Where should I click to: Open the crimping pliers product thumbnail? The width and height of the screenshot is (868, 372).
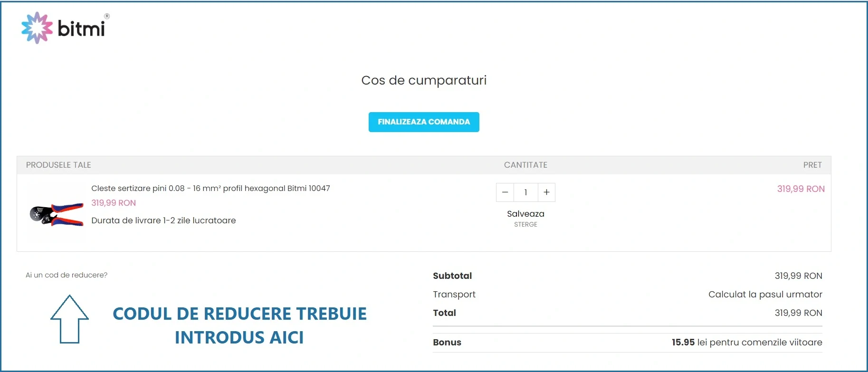pos(57,215)
